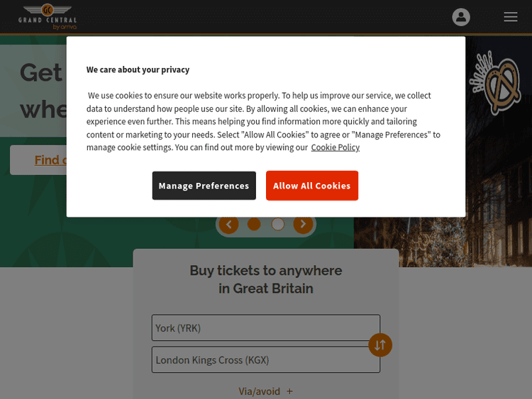
Task: Go to previous carousel slide arrow
Action: point(228,225)
